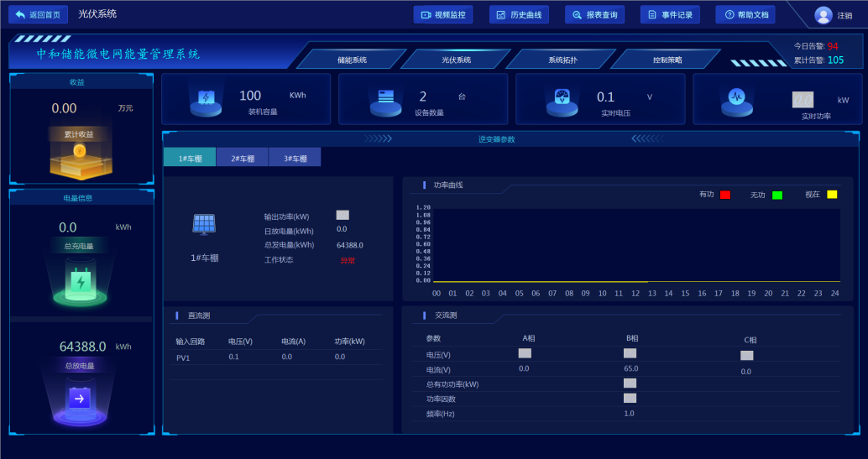The height and width of the screenshot is (459, 868).
Task: Toggle the red 有功 legend swatch
Action: point(725,195)
